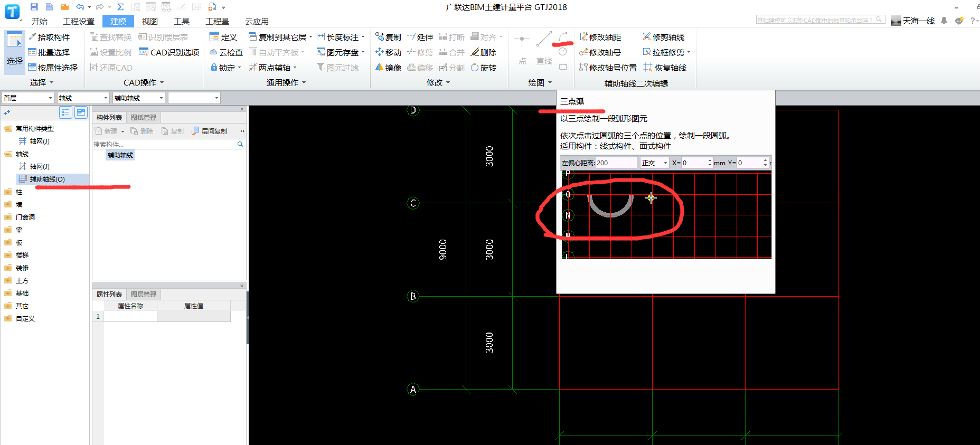Click the X coordinate stepper field
This screenshot has width=980, height=445.
pos(697,163)
